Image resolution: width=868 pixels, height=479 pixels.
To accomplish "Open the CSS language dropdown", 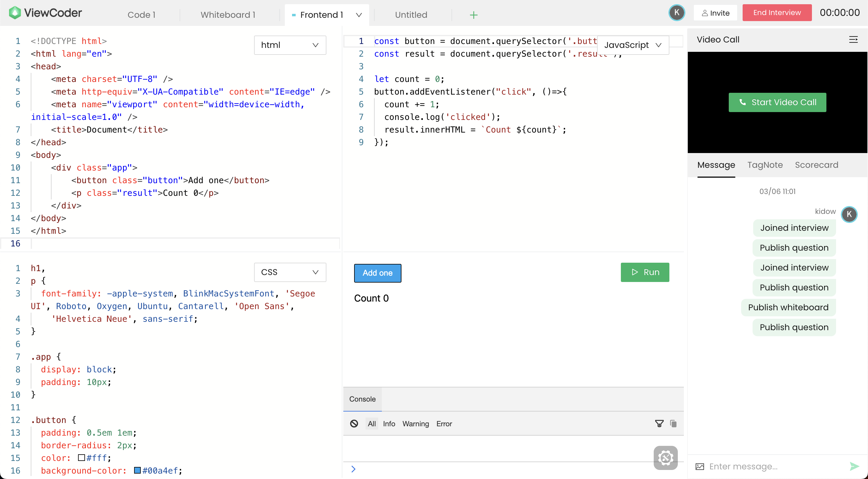I will coord(290,272).
